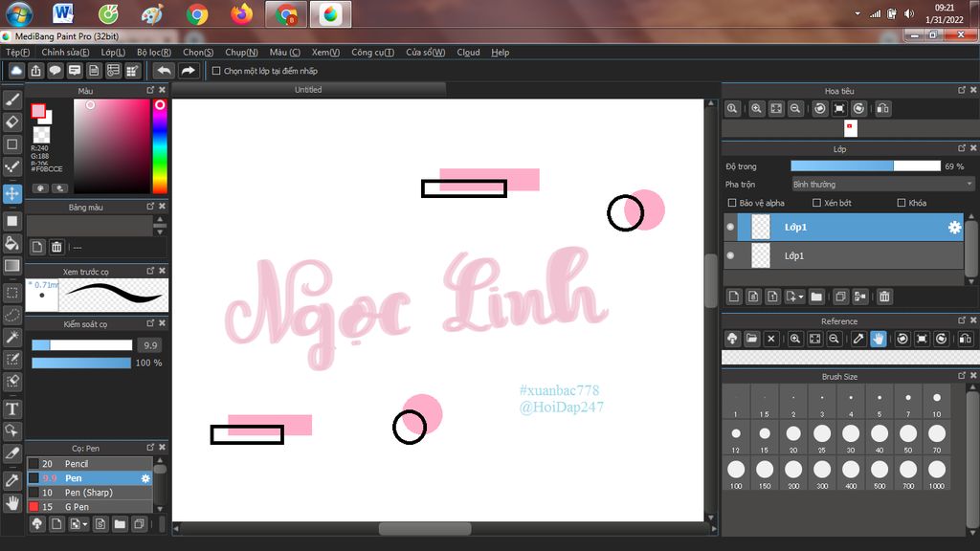980x551 pixels.
Task: Open the Pha trộn blending mode dropdown
Action: coord(882,184)
